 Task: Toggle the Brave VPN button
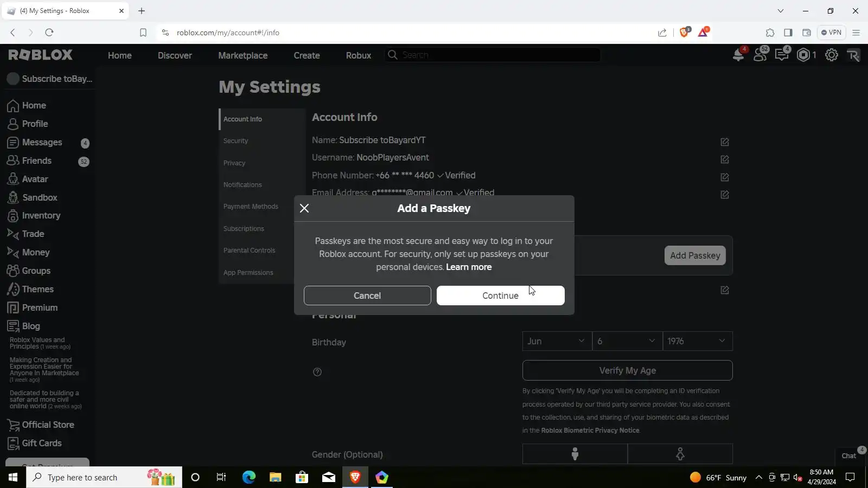(831, 33)
